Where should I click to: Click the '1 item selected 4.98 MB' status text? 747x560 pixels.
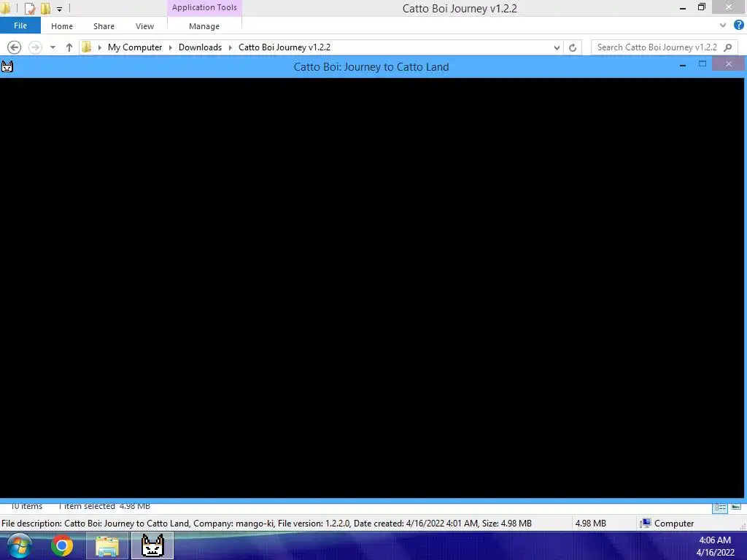(104, 506)
